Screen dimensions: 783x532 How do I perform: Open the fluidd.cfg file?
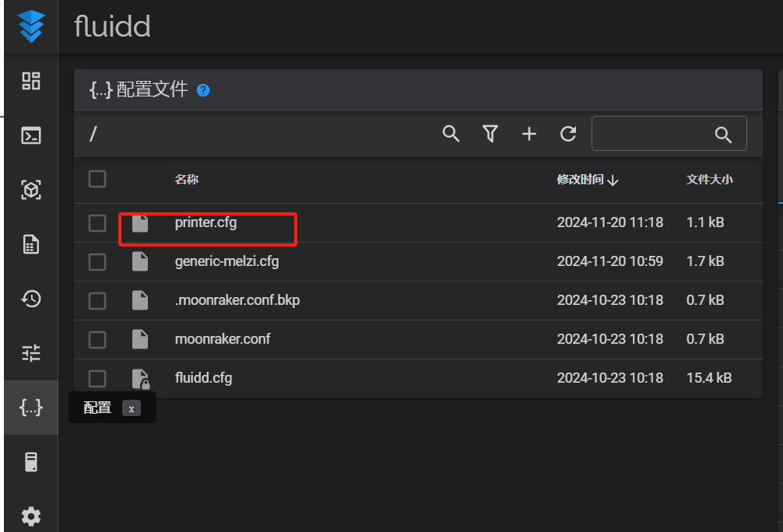(x=203, y=378)
